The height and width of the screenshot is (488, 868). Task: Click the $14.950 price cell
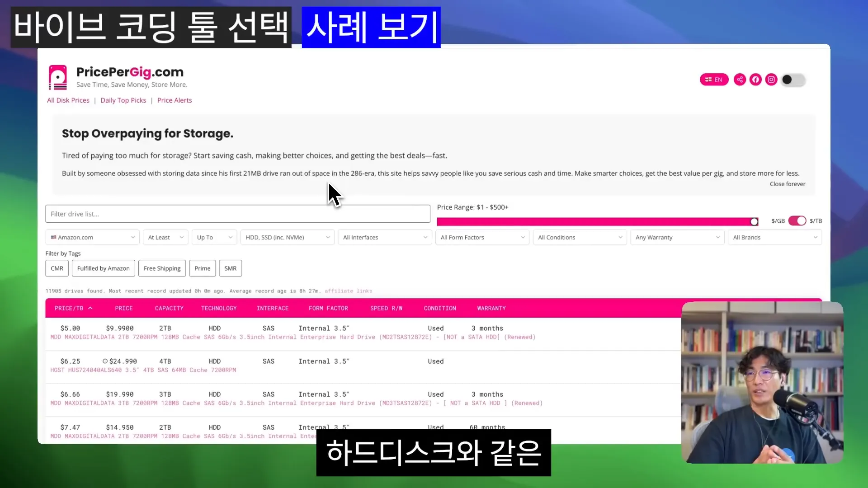[x=120, y=427]
